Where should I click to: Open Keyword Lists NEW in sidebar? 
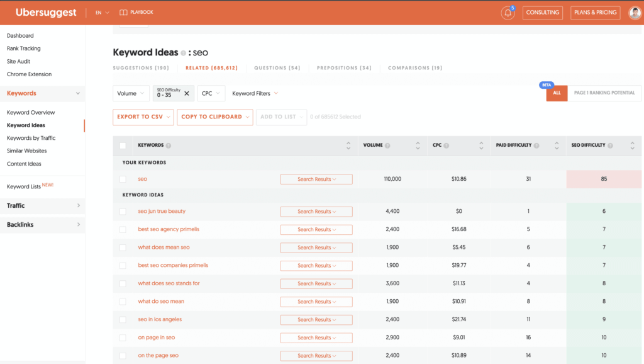point(30,186)
